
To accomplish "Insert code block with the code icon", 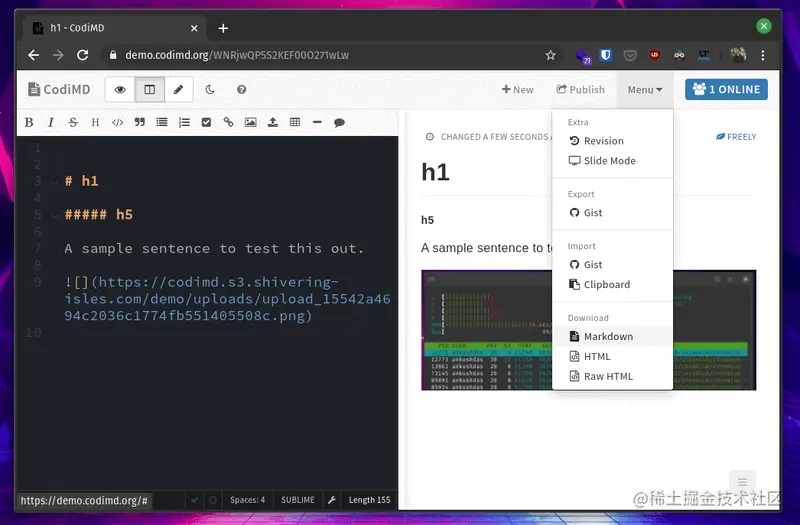I will coord(117,122).
